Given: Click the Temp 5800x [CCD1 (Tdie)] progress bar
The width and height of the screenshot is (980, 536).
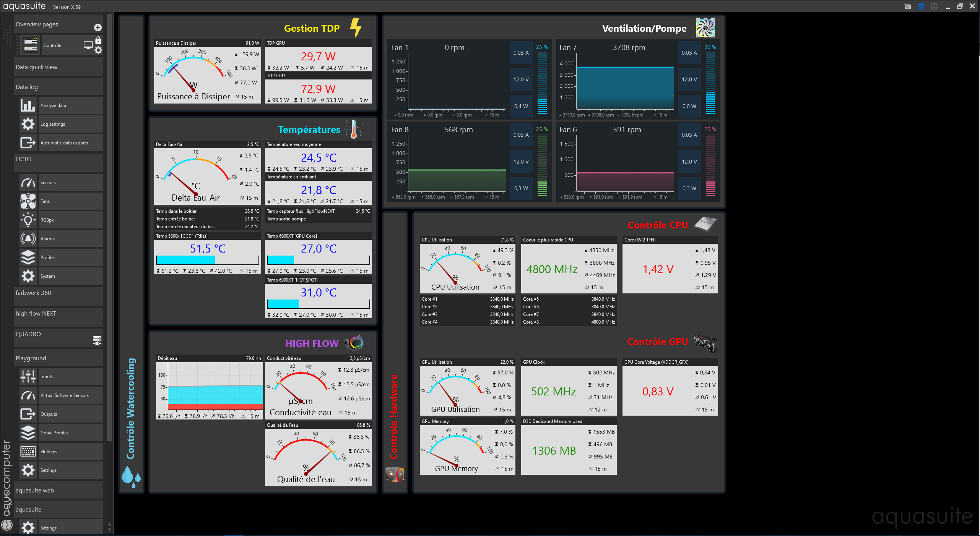Looking at the screenshot, I should click(208, 260).
